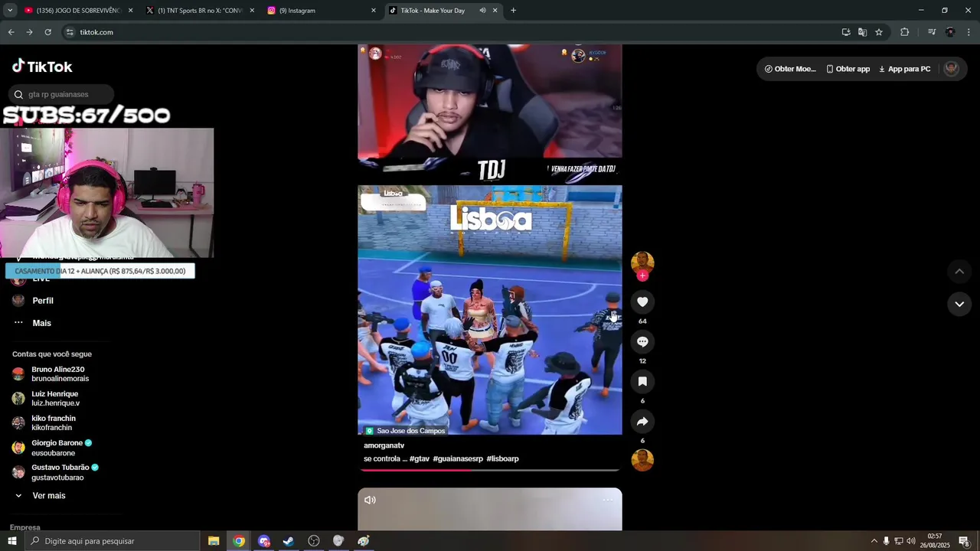Click Obter Moedas button
Image resolution: width=980 pixels, height=551 pixels.
pos(790,69)
